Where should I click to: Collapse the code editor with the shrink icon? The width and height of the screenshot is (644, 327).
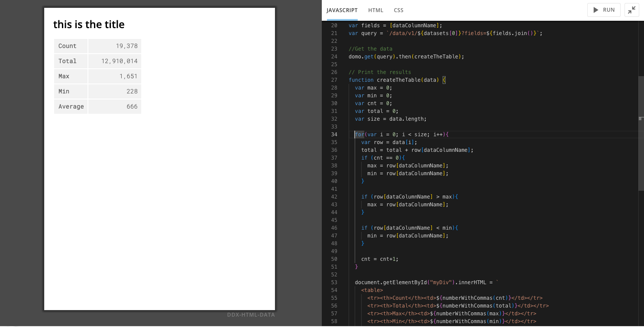pyautogui.click(x=631, y=10)
